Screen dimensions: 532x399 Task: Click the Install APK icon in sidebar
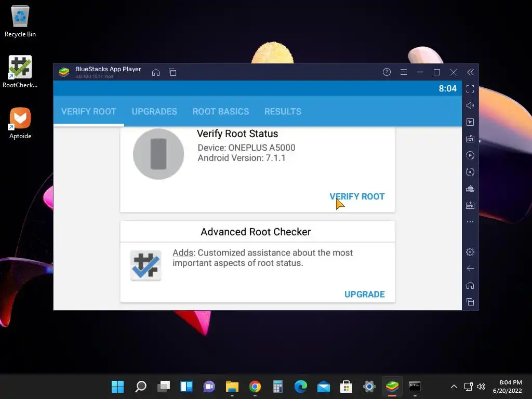[x=470, y=205]
